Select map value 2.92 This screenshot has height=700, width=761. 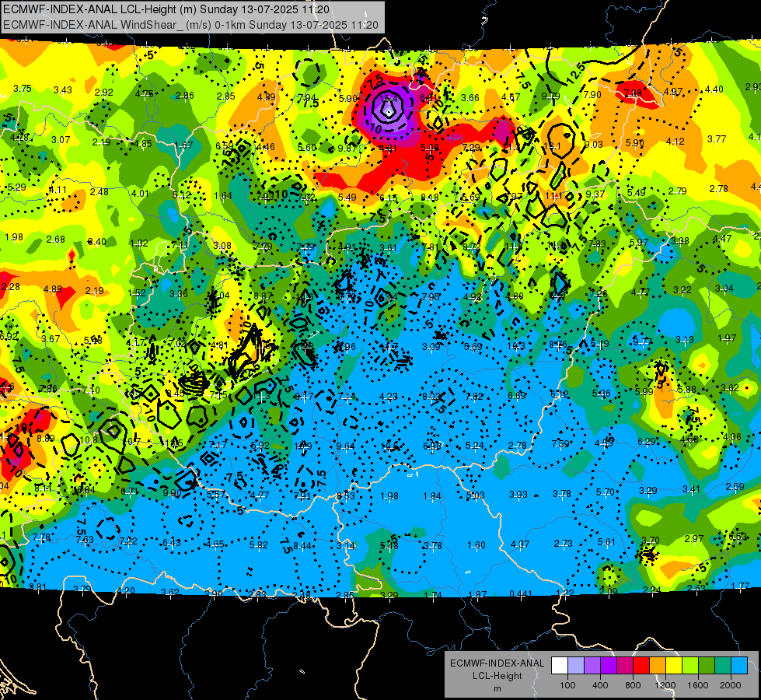[x=104, y=93]
